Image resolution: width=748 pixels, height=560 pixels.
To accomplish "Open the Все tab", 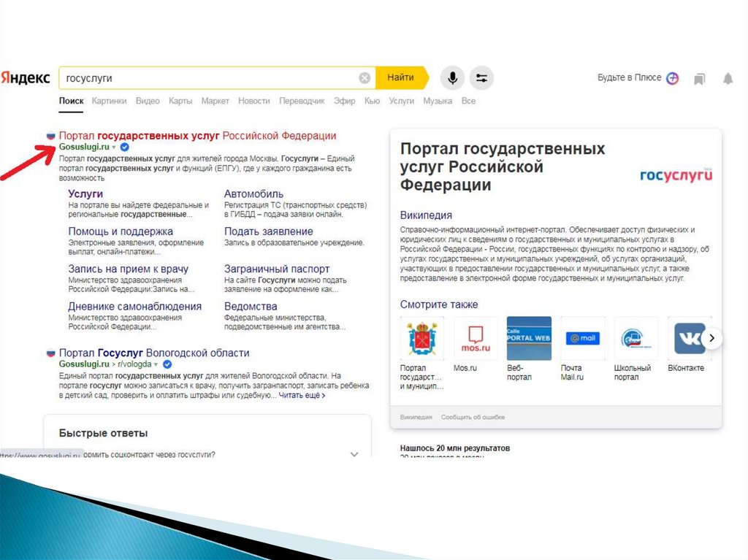I will coord(468,101).
